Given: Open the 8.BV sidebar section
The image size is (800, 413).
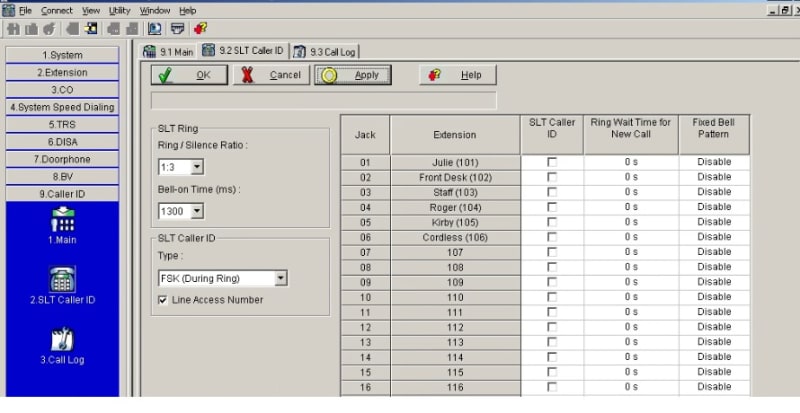Looking at the screenshot, I should [62, 177].
